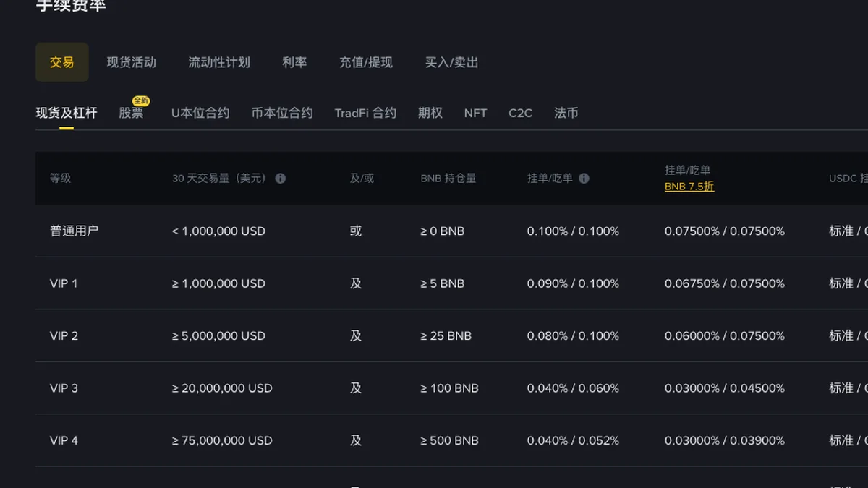Switch to 币本位合约 sub-tab
Image resolution: width=868 pixels, height=488 pixels.
point(282,113)
